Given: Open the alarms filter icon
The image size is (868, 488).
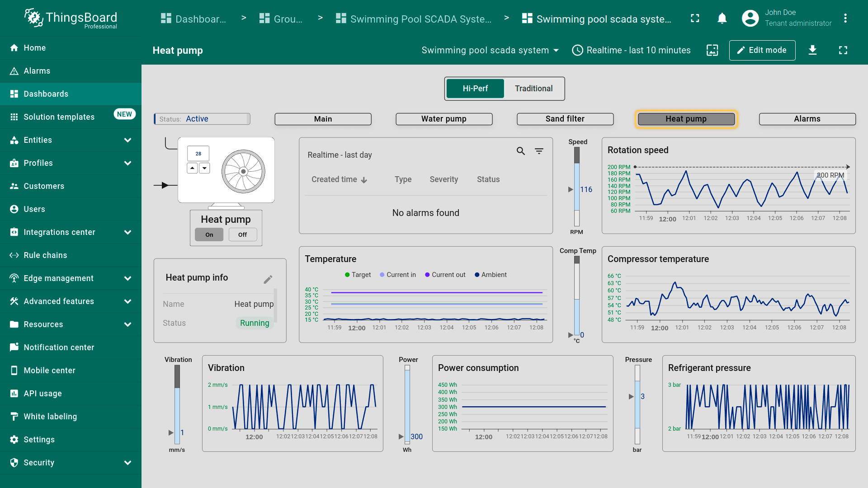Looking at the screenshot, I should [539, 151].
